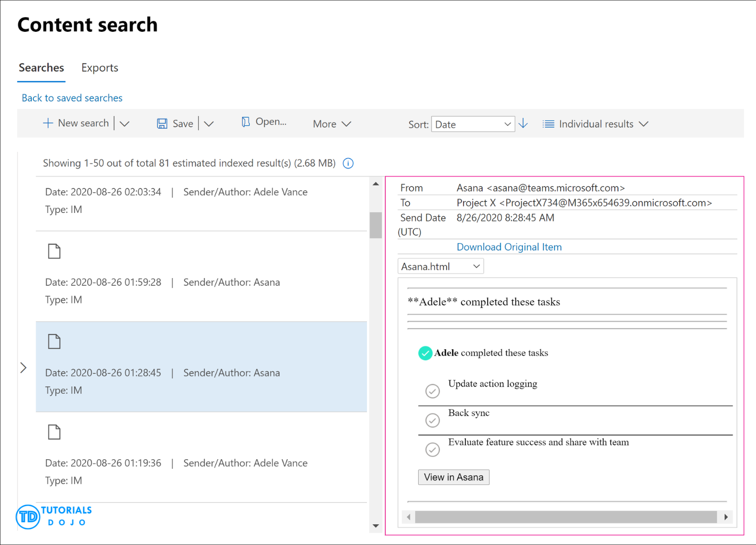This screenshot has width=756, height=545.
Task: Click the results list vertical scrollbar thumb
Action: coord(375,225)
